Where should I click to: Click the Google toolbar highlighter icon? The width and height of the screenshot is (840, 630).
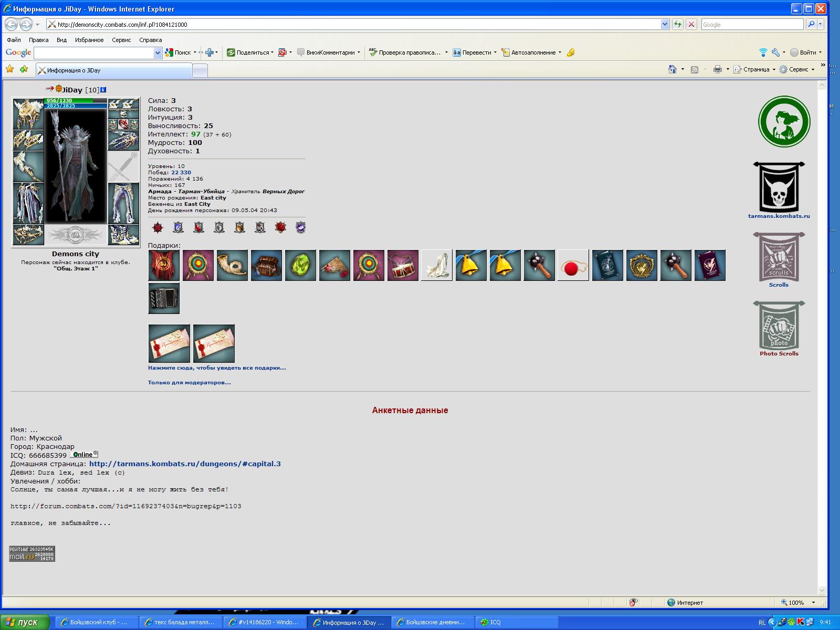(x=571, y=52)
